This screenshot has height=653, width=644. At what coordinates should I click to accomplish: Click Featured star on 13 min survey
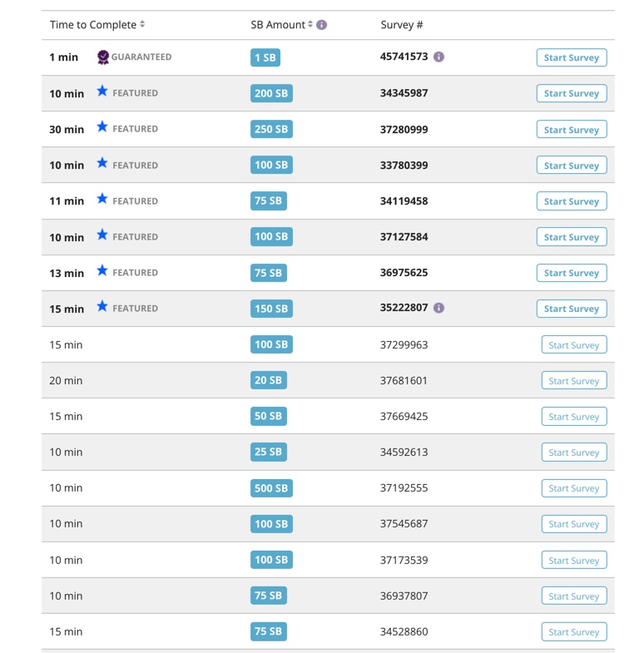click(x=102, y=272)
